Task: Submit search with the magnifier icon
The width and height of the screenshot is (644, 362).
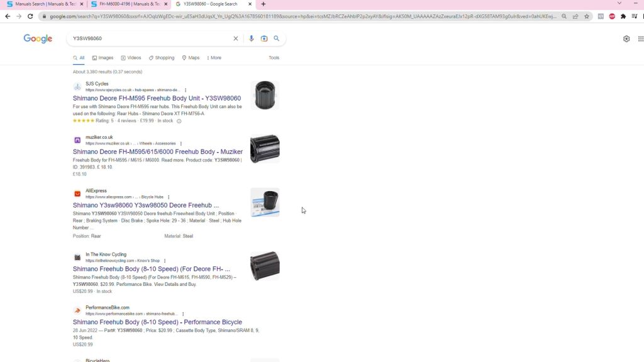Action: click(277, 38)
